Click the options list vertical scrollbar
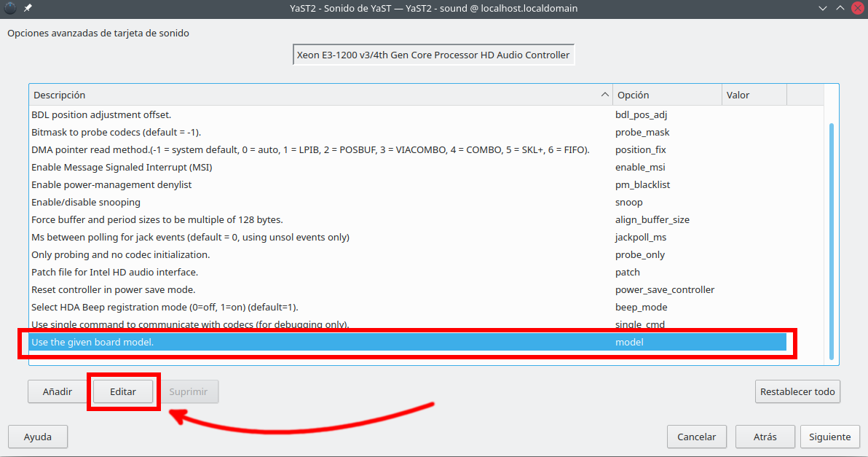The width and height of the screenshot is (868, 457). pos(832,241)
